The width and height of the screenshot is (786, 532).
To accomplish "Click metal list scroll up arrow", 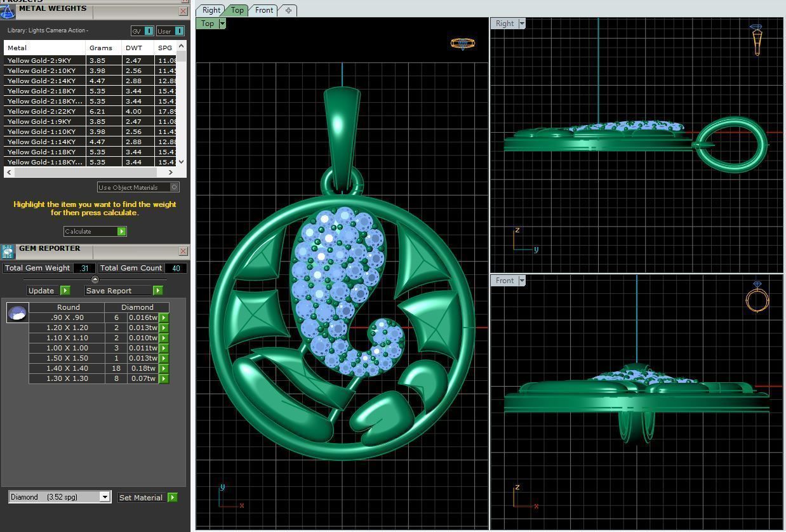I will (182, 46).
